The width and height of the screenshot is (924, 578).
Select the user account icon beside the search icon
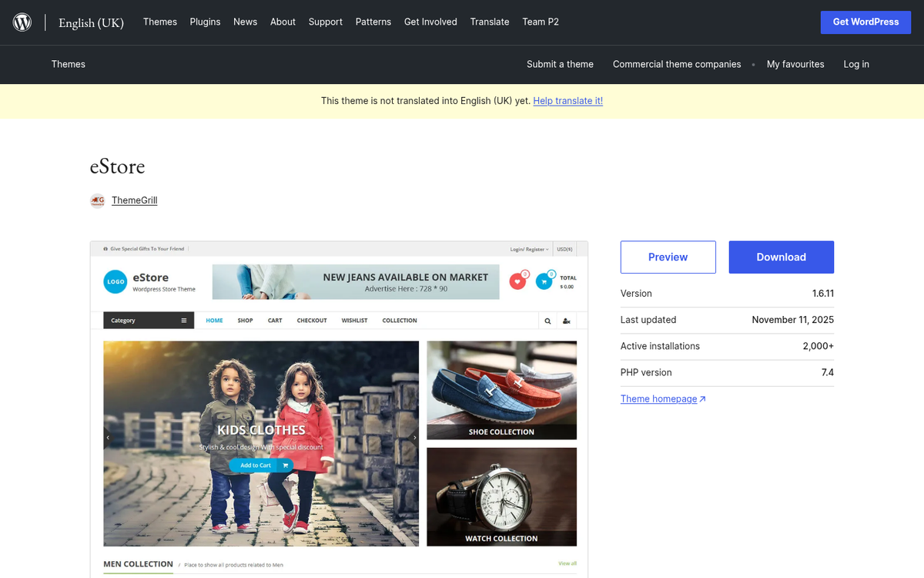click(x=567, y=320)
